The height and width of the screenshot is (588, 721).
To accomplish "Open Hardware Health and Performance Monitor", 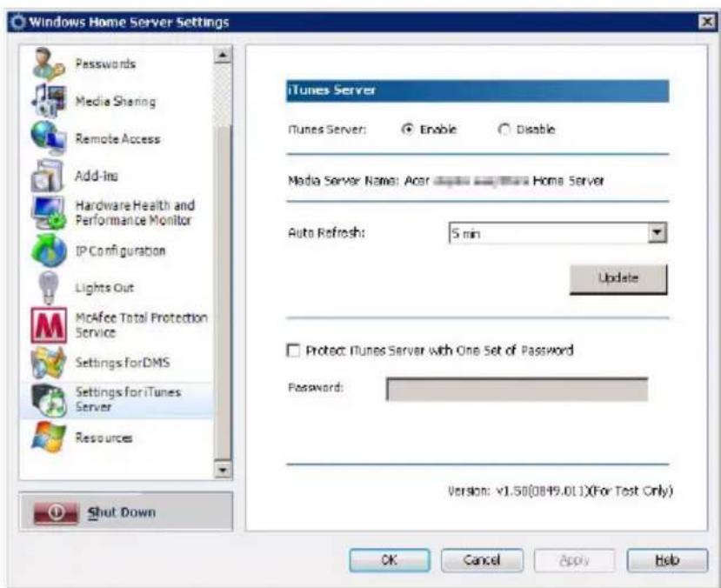I will (x=135, y=212).
